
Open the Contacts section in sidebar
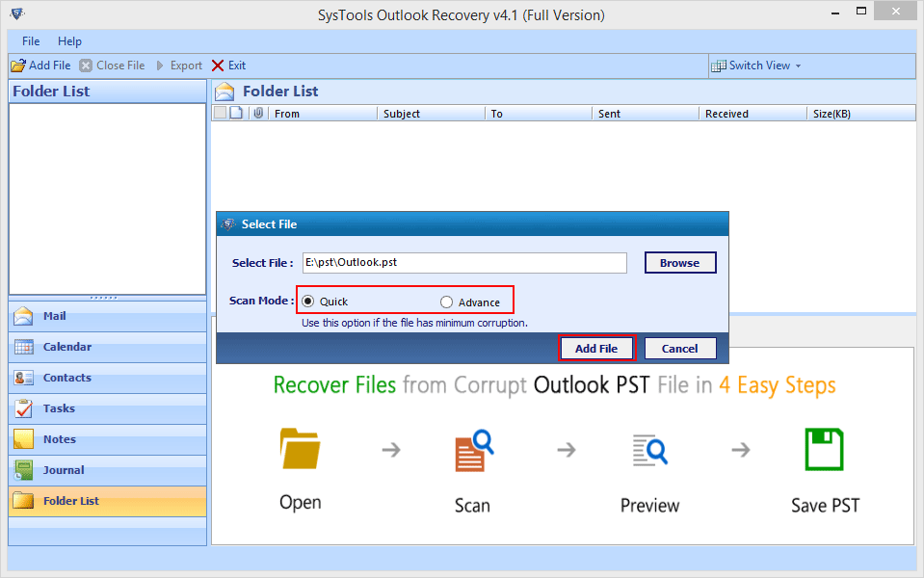[x=107, y=378]
